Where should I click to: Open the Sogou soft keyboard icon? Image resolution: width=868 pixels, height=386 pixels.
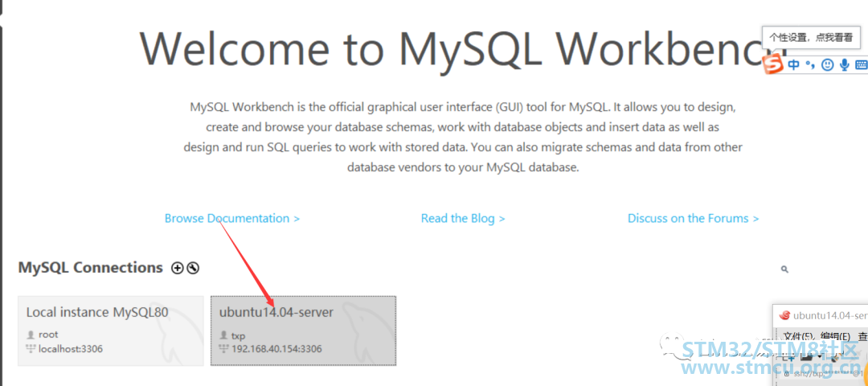[x=862, y=65]
